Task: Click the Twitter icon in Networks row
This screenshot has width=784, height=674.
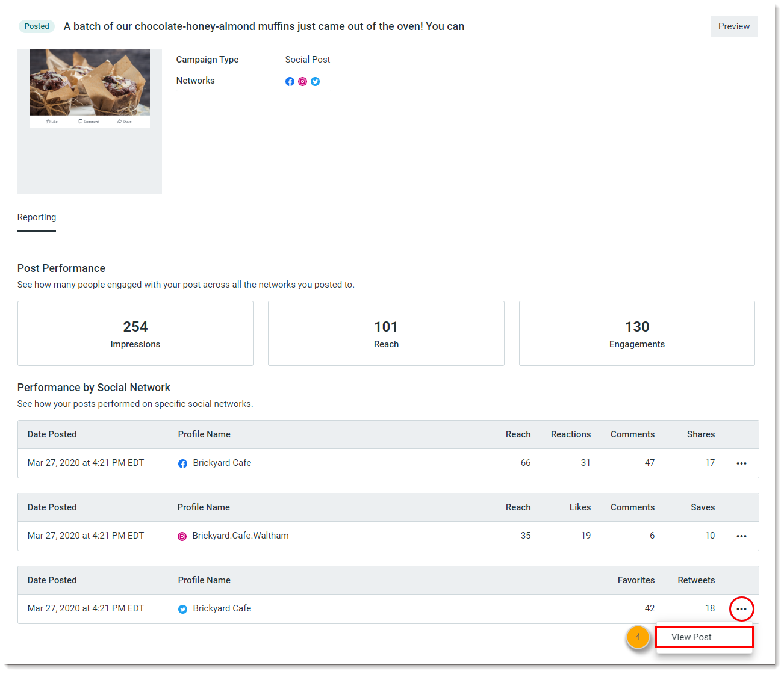Action: (315, 81)
